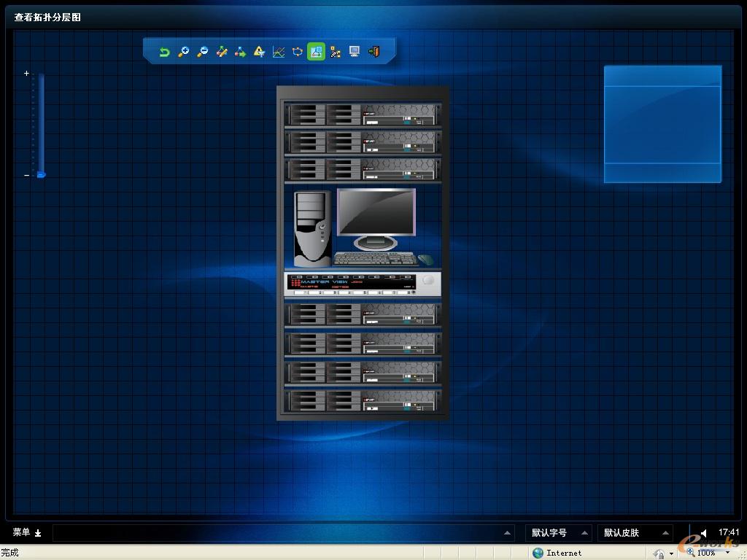Screen dimensions: 747x560
Task: Click the minus at zoom slider bottom
Action: click(26, 175)
